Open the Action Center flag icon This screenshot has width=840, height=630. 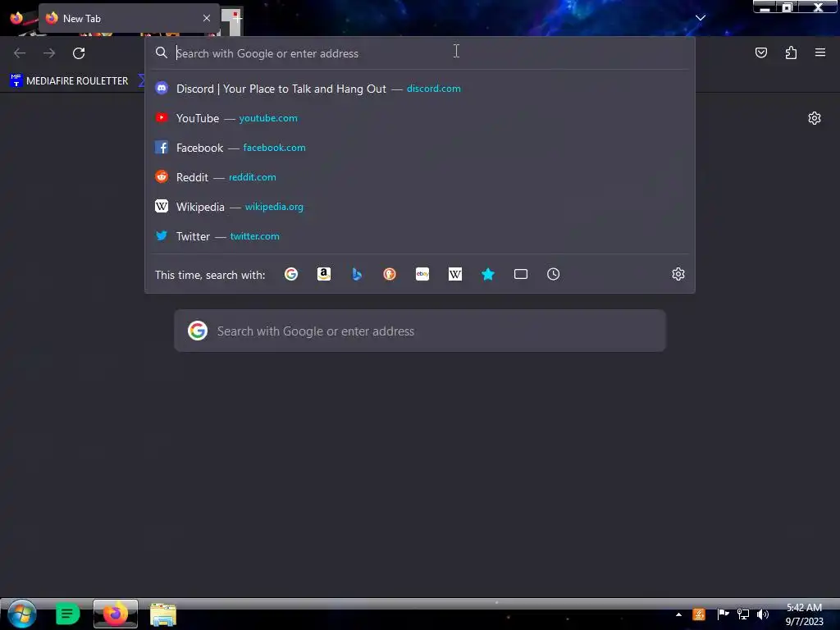pos(724,614)
